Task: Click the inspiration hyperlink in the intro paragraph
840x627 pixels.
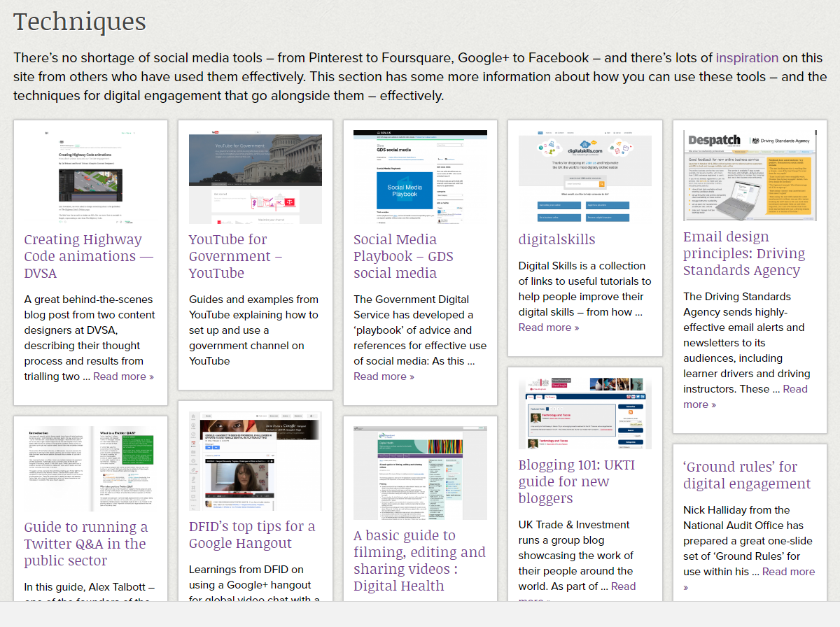Action: point(746,57)
